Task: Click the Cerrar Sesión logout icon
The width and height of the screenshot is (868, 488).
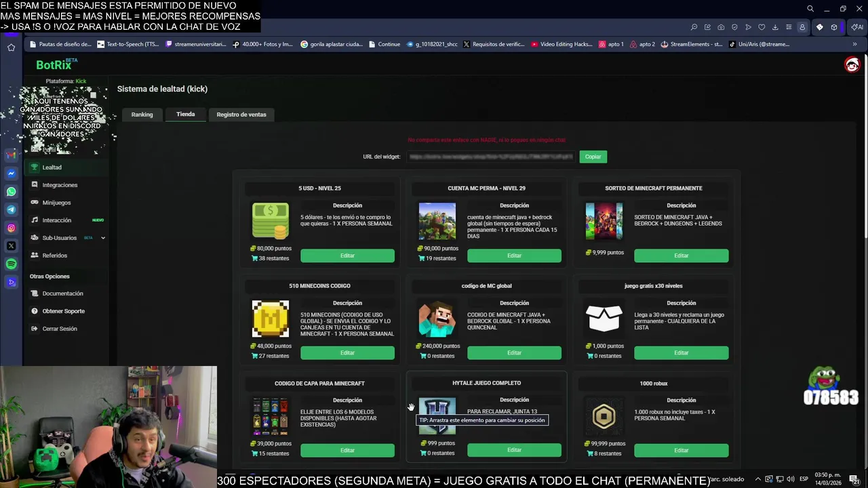Action: (35, 329)
